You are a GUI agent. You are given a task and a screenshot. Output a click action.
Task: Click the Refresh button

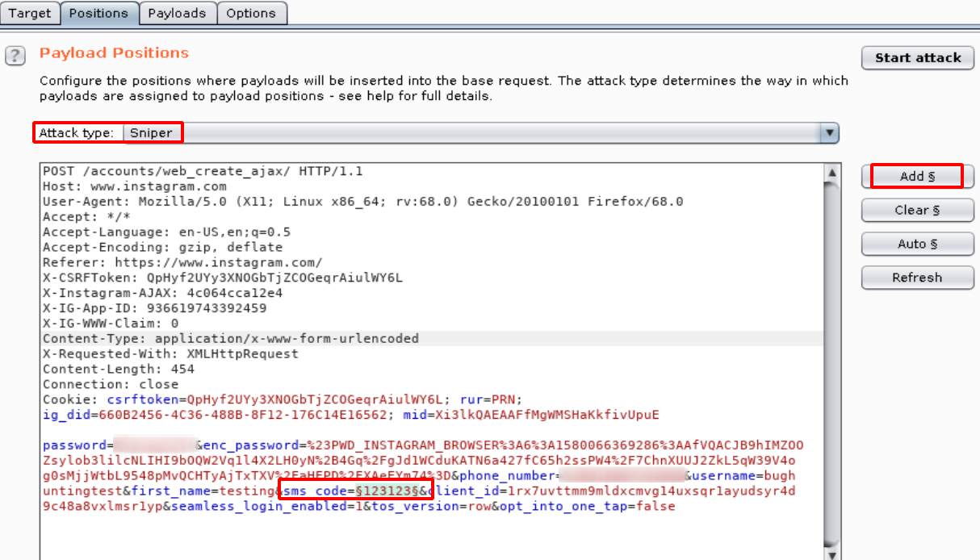(917, 278)
